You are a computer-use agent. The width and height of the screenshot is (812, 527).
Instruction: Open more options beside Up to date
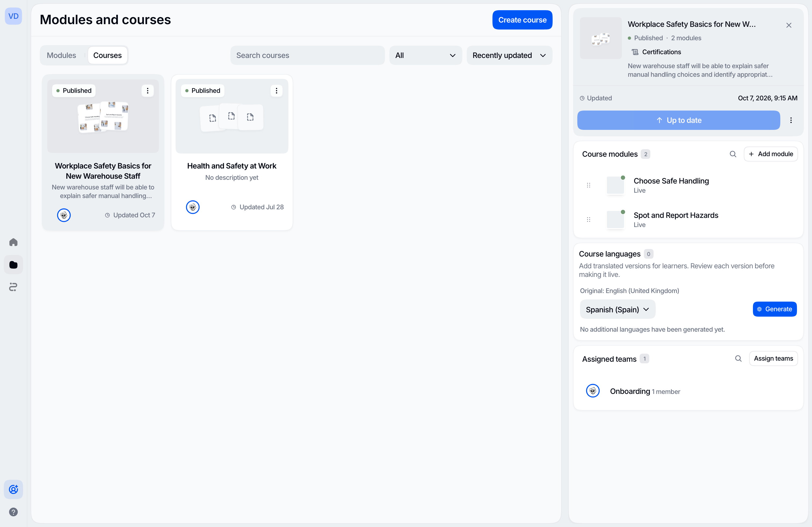(791, 120)
